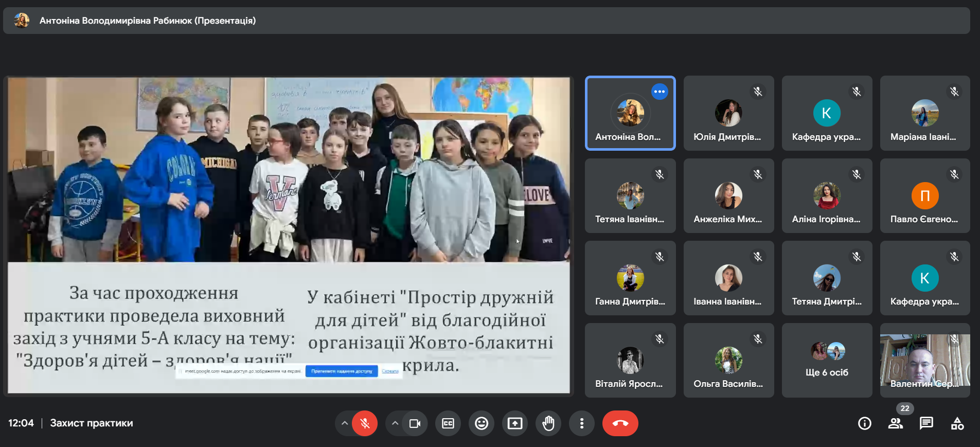
Task: Open the three-dot More options menu
Action: pyautogui.click(x=582, y=423)
